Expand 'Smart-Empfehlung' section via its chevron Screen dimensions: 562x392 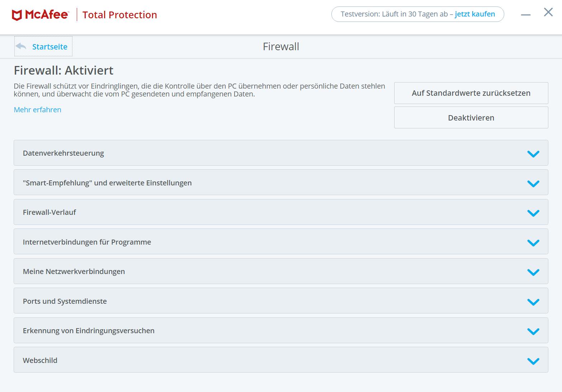point(533,184)
